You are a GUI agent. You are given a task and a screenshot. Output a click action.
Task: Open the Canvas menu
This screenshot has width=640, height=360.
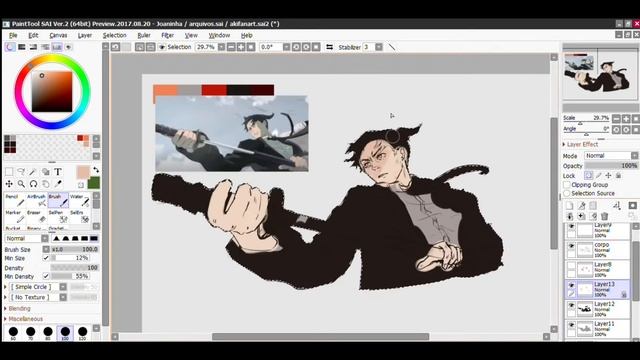tap(58, 36)
